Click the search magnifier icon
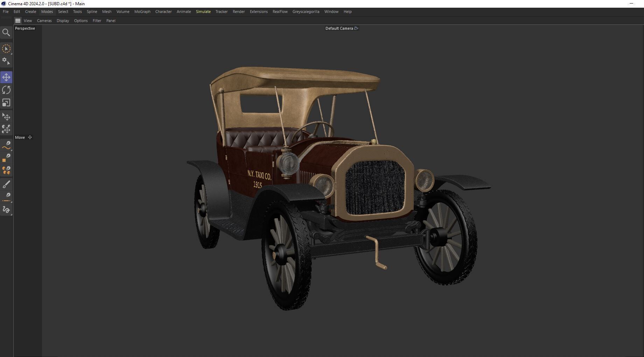 (x=6, y=33)
